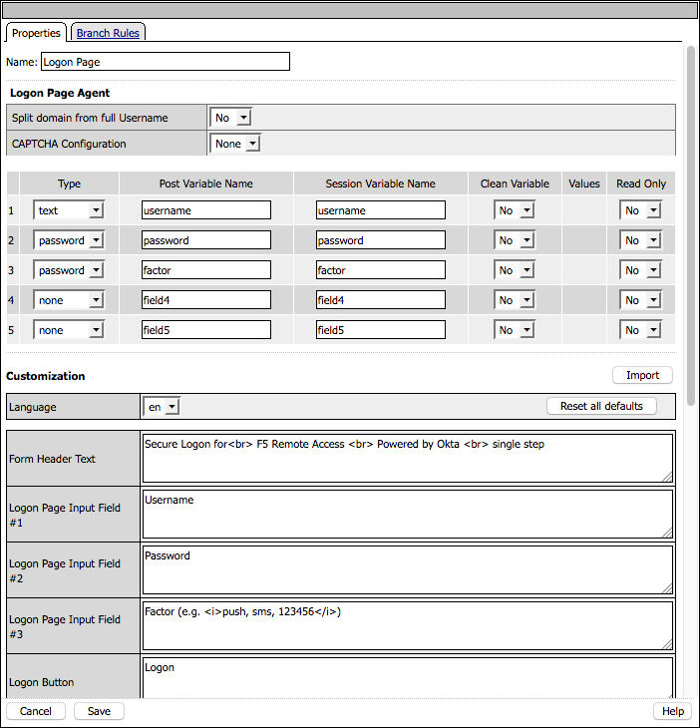Viewport: 700px width, 728px height.
Task: Edit the Session Variable Name factor field
Action: [381, 270]
